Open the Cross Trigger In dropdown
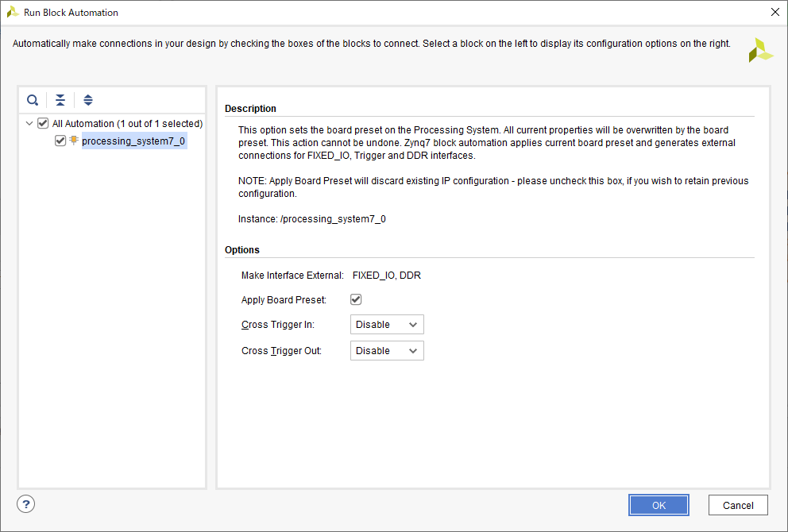The width and height of the screenshot is (788, 532). pyautogui.click(x=387, y=325)
